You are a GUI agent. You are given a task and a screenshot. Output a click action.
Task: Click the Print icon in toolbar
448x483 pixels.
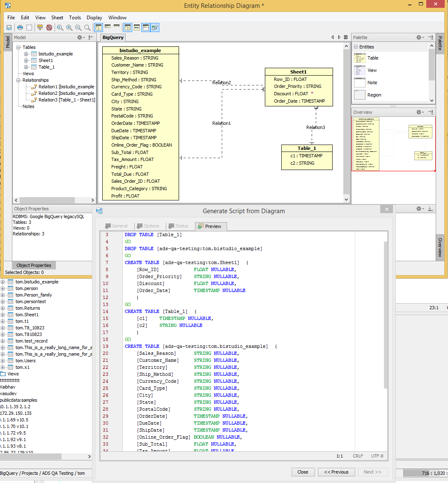pos(20,28)
